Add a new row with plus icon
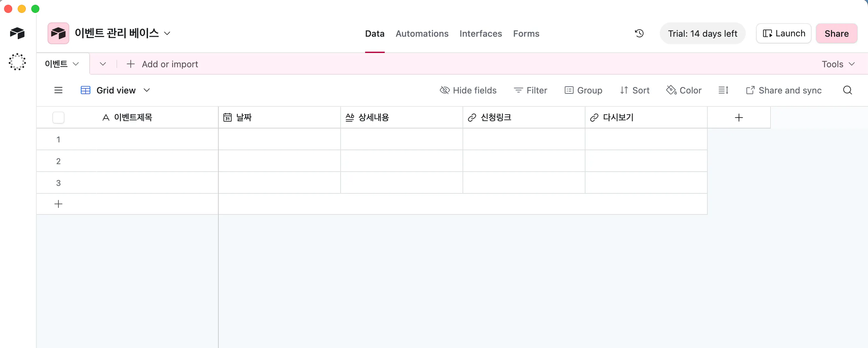Image resolution: width=868 pixels, height=348 pixels. tap(58, 204)
